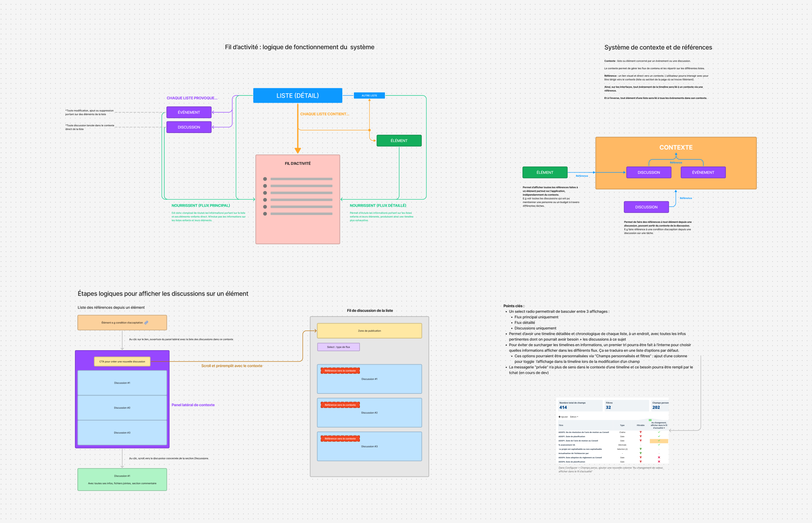This screenshot has height=523, width=812.
Task: Select the green ÉLÉMENT box left of the CONTEXTE frame
Action: pos(545,172)
